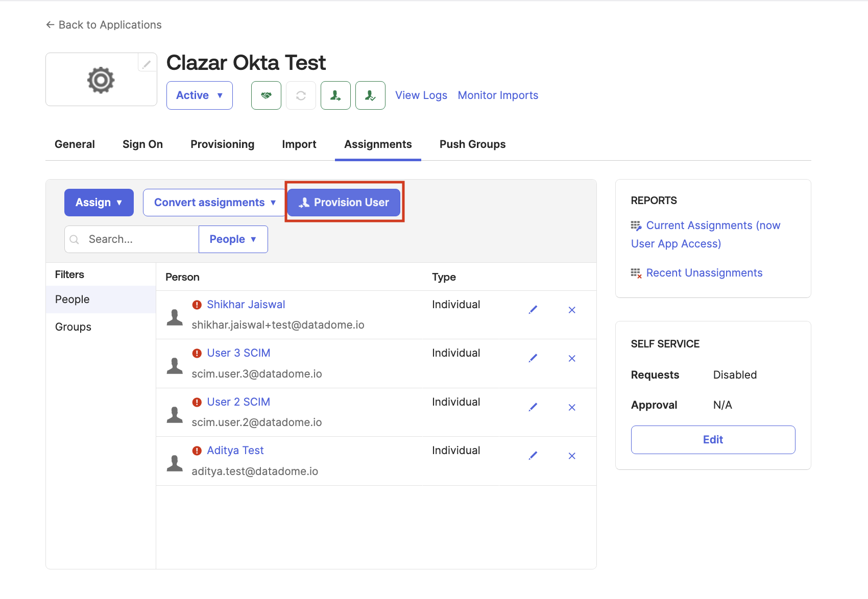Click the email aditya.test@datadome.io

click(255, 471)
